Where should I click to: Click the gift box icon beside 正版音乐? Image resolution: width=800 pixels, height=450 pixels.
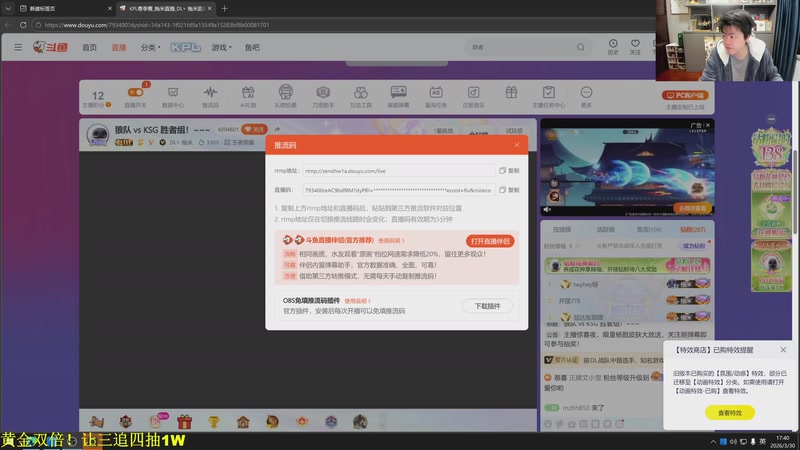click(511, 92)
